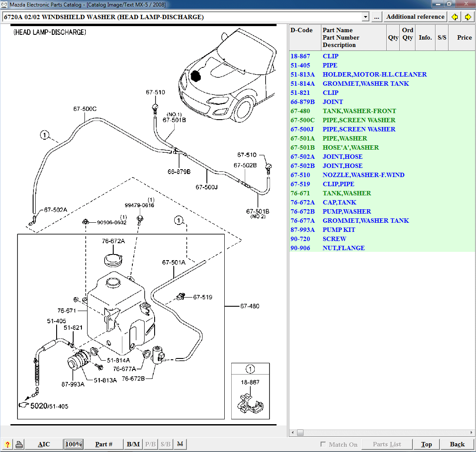Open the B/M view

pyautogui.click(x=133, y=445)
